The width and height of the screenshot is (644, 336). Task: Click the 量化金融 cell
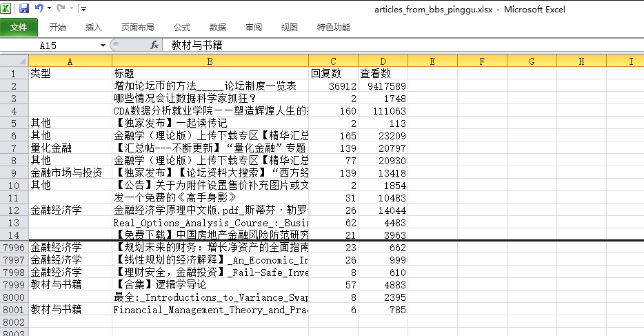click(70, 148)
